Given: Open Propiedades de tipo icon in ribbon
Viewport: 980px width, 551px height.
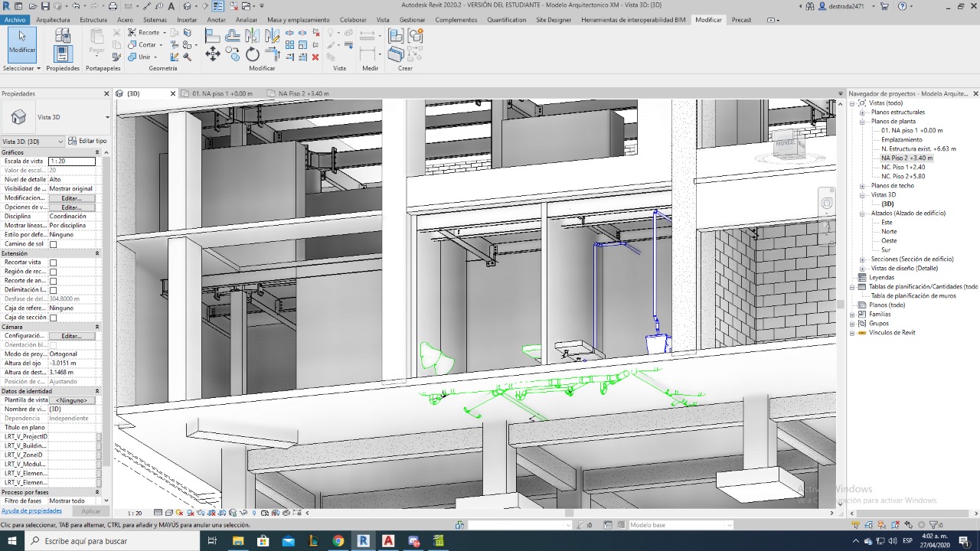Looking at the screenshot, I should click(x=63, y=34).
